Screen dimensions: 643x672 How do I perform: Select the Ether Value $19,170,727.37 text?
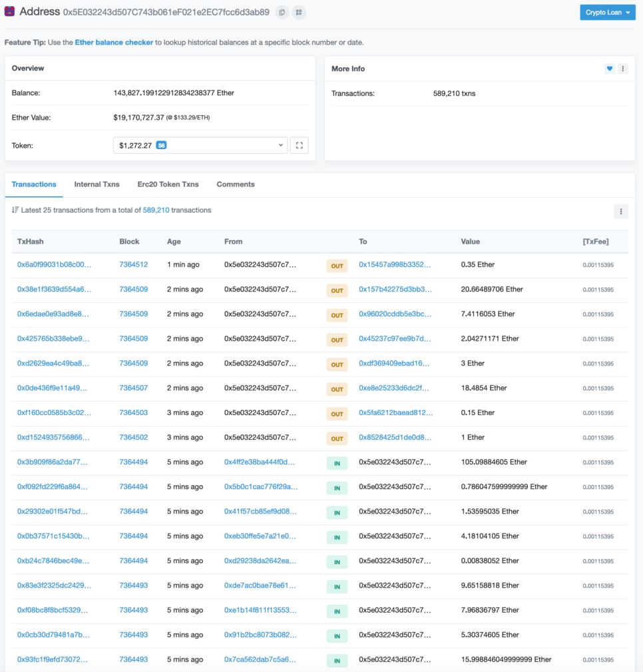point(138,117)
